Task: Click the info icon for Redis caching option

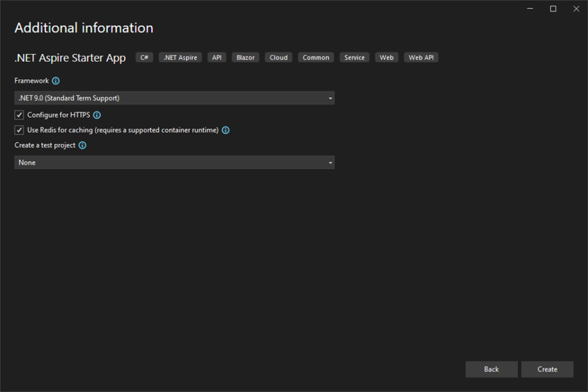Action: point(225,130)
